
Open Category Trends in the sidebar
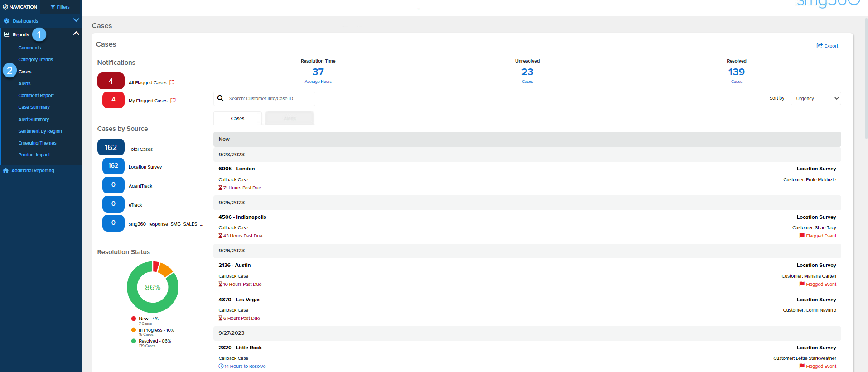(35, 60)
